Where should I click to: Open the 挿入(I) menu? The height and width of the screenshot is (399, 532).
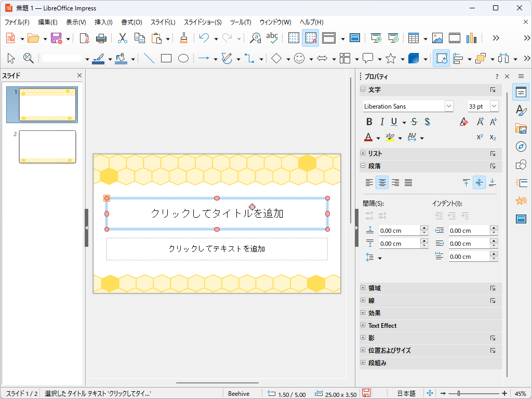[x=103, y=22]
